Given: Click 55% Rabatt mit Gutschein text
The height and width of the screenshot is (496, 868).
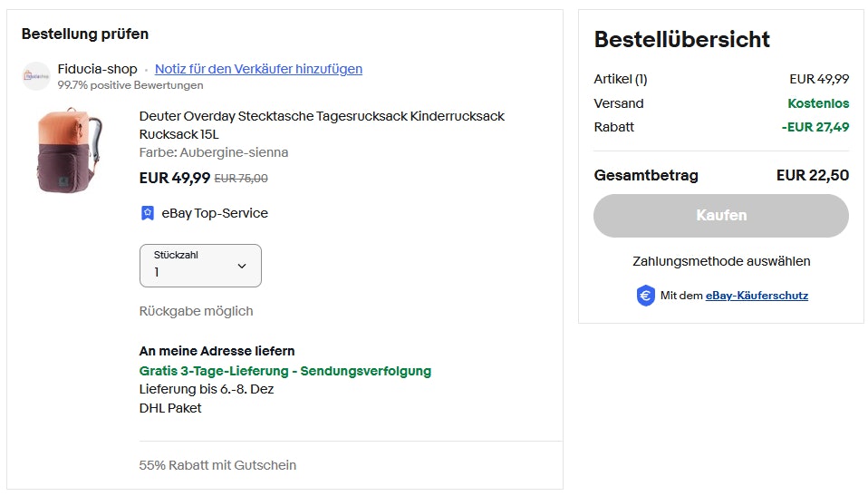Looking at the screenshot, I should (217, 465).
